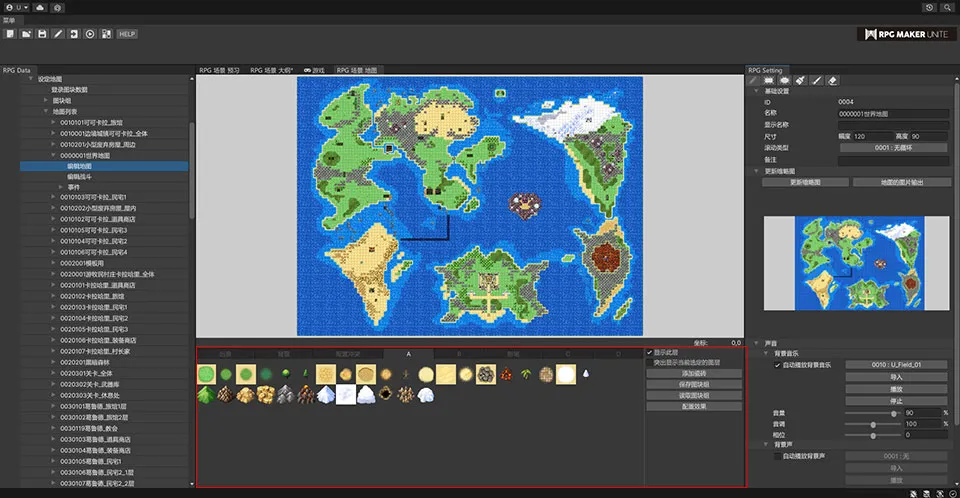
Task: Click the save project icon in the toolbar
Action: click(42, 34)
